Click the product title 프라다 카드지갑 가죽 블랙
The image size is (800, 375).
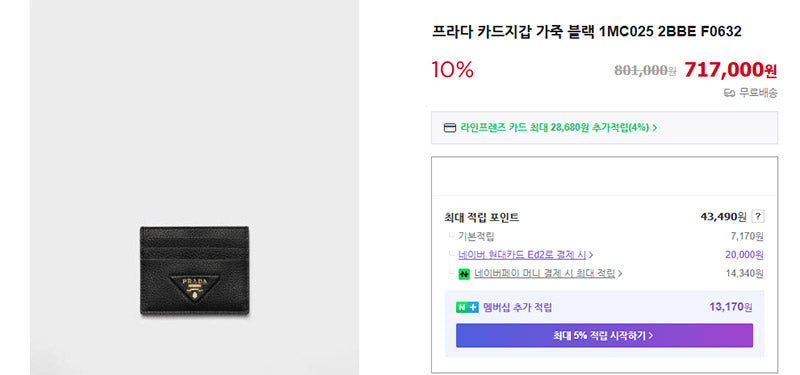click(x=514, y=32)
